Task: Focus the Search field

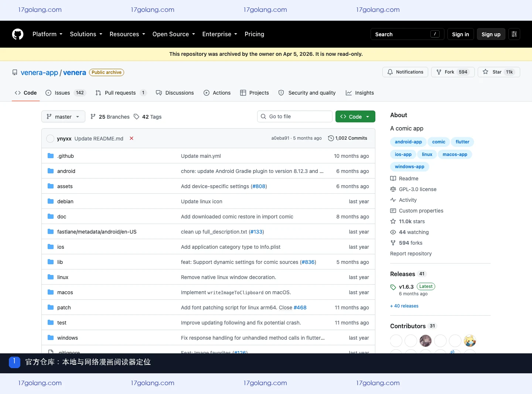Action: tap(407, 34)
